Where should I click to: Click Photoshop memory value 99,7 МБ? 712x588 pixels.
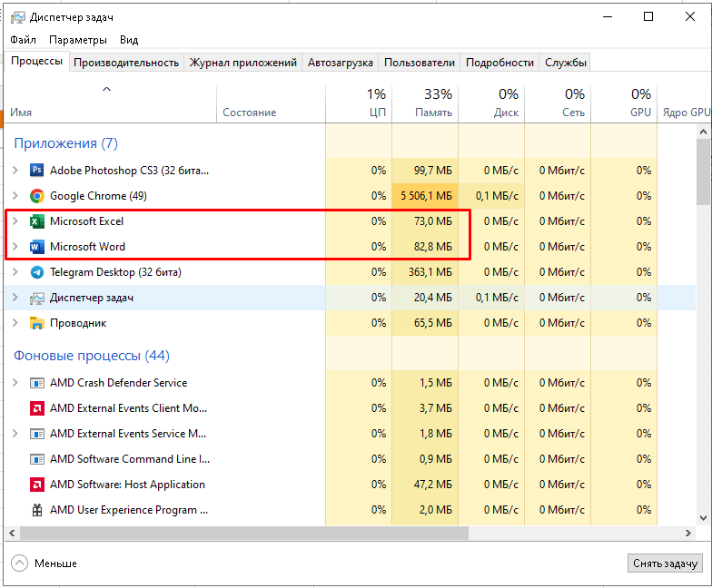(432, 171)
